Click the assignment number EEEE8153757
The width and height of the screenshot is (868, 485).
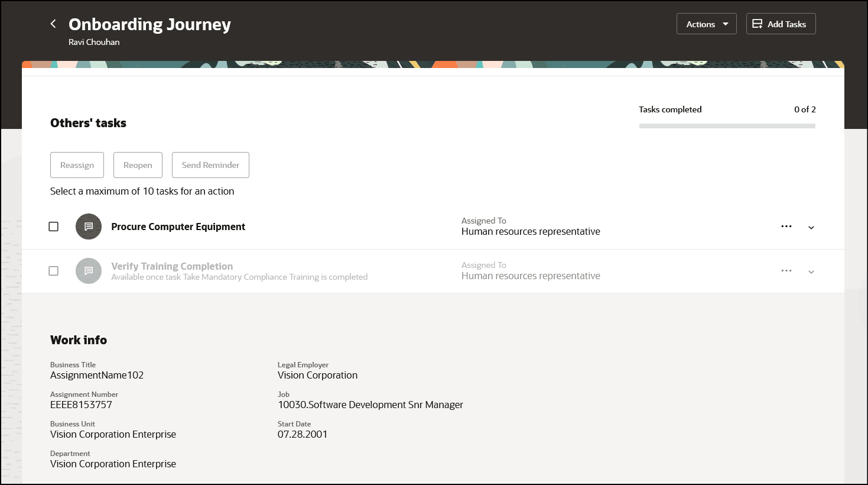tap(81, 405)
